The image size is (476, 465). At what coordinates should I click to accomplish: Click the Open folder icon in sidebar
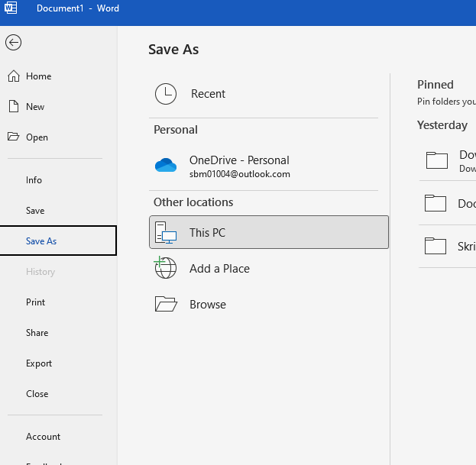click(13, 137)
